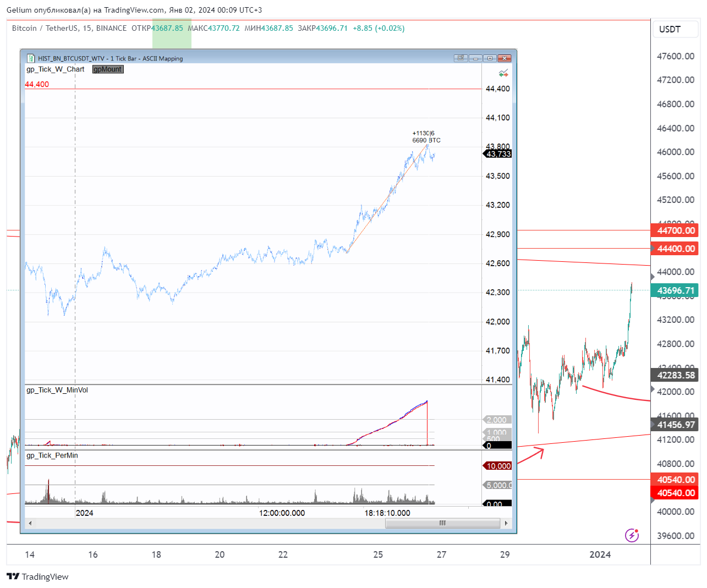Select the gp_Tick_PerMin indicator label
The image size is (707, 588).
point(52,455)
